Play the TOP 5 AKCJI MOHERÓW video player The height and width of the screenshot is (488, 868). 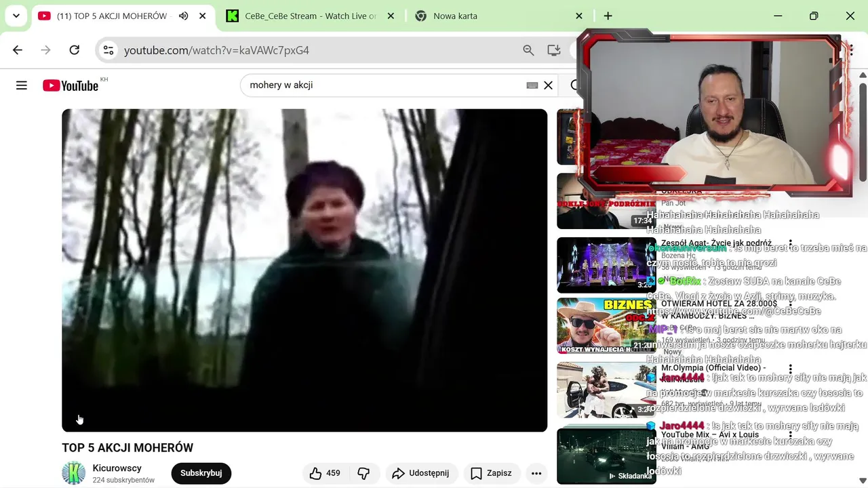pyautogui.click(x=304, y=270)
